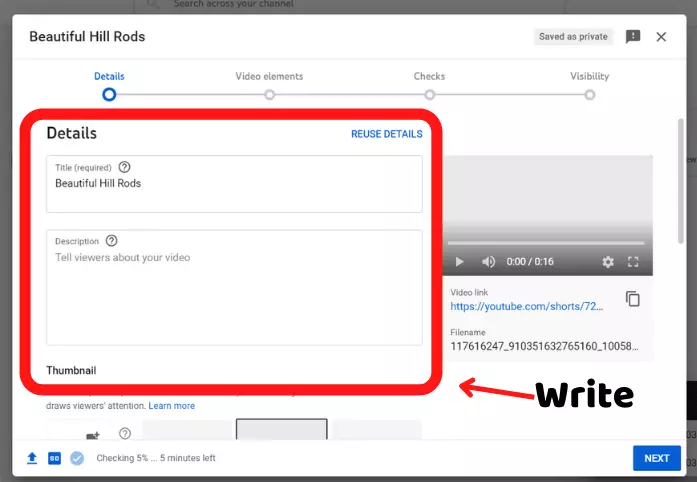The width and height of the screenshot is (697, 482).
Task: Click REUSE DETAILS
Action: tap(387, 134)
